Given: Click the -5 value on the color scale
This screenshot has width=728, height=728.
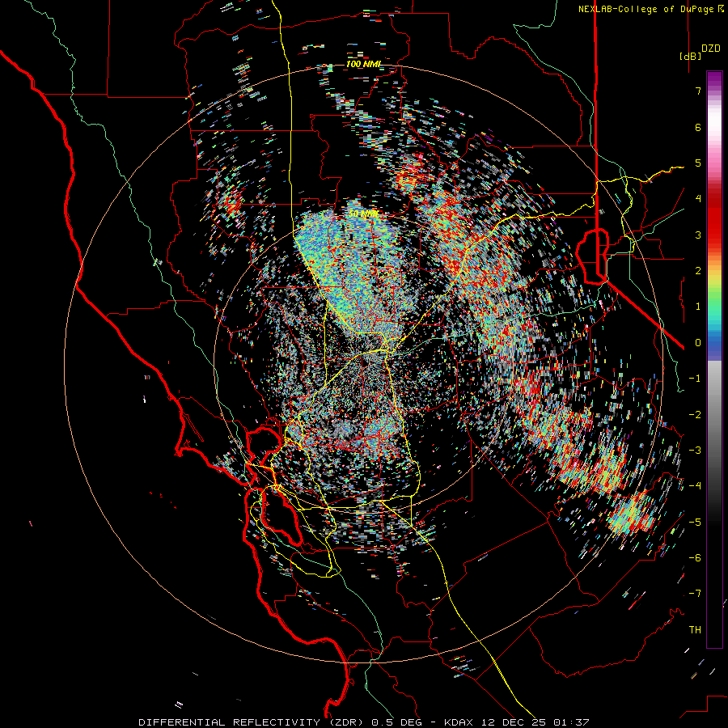Looking at the screenshot, I should [695, 523].
